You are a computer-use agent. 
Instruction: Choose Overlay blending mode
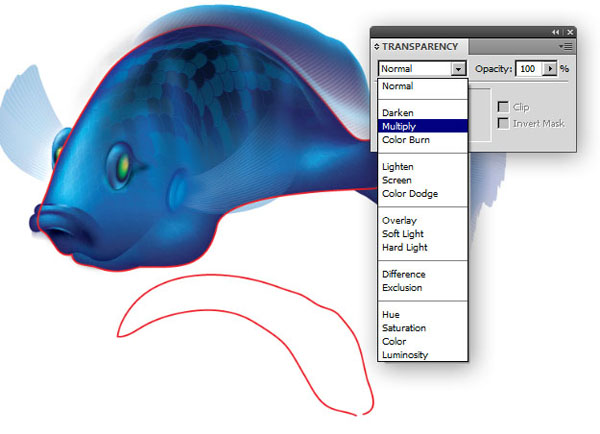click(x=423, y=220)
